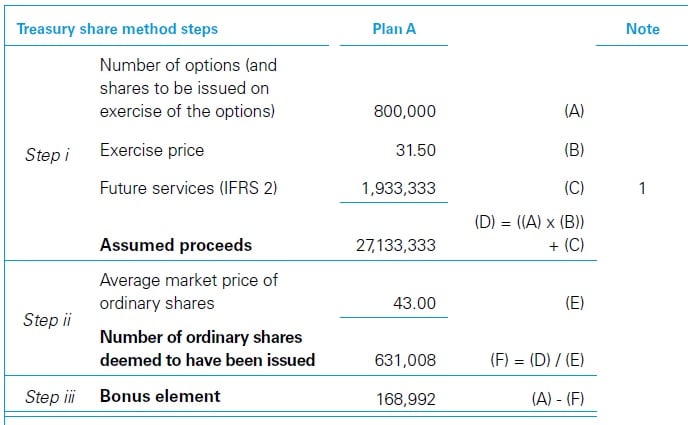The image size is (695, 425).
Task: Select the 43.00 average market price
Action: coord(414,303)
